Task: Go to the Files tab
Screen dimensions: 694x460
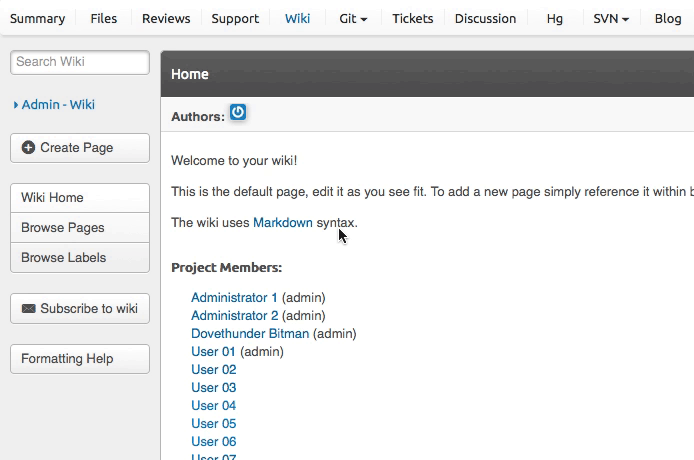Action: click(103, 18)
